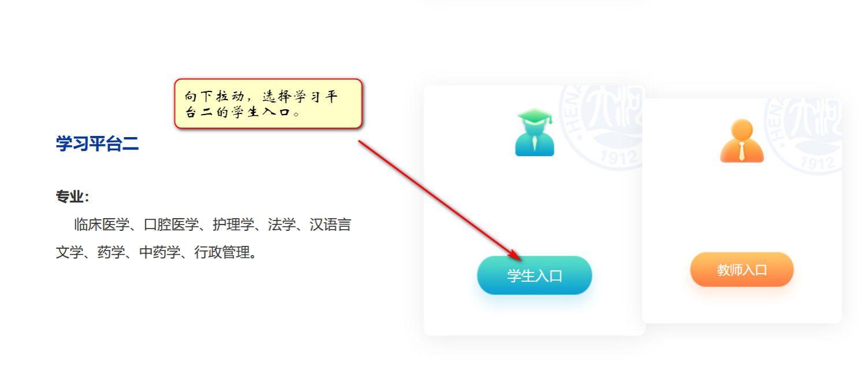Select the 学习平台二 heading
Image resolution: width=868 pixels, height=383 pixels.
(97, 143)
